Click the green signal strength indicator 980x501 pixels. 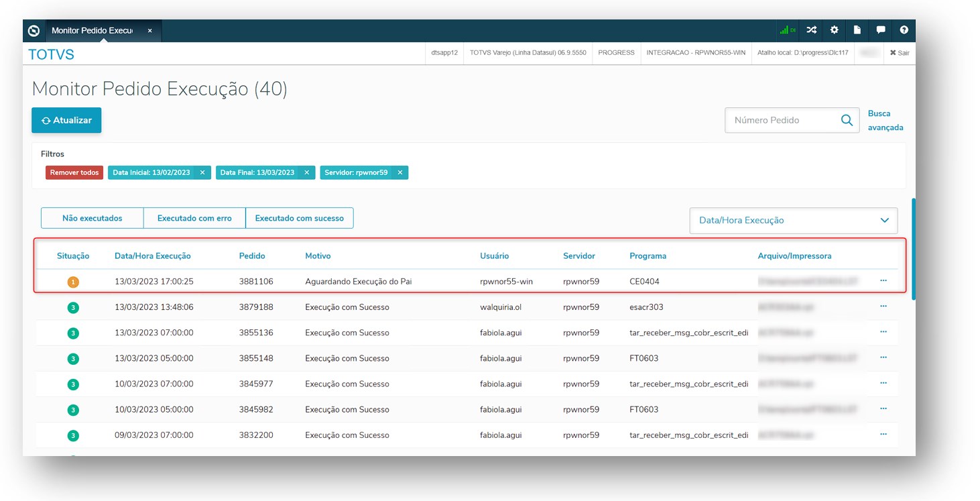click(x=786, y=30)
